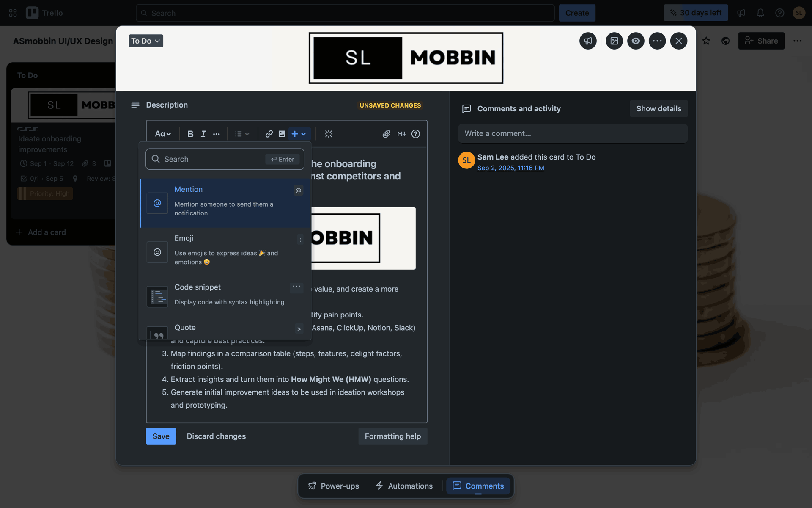Save the description changes
The image size is (812, 508).
pyautogui.click(x=161, y=436)
